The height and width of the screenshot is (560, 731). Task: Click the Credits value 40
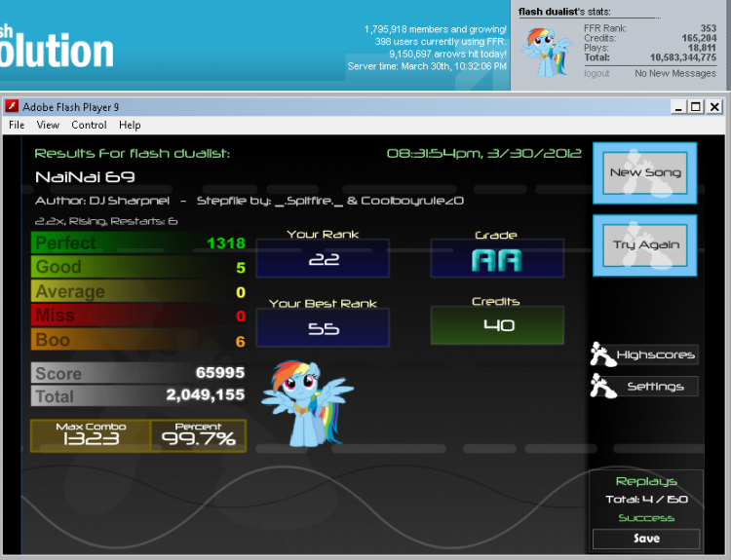497,325
